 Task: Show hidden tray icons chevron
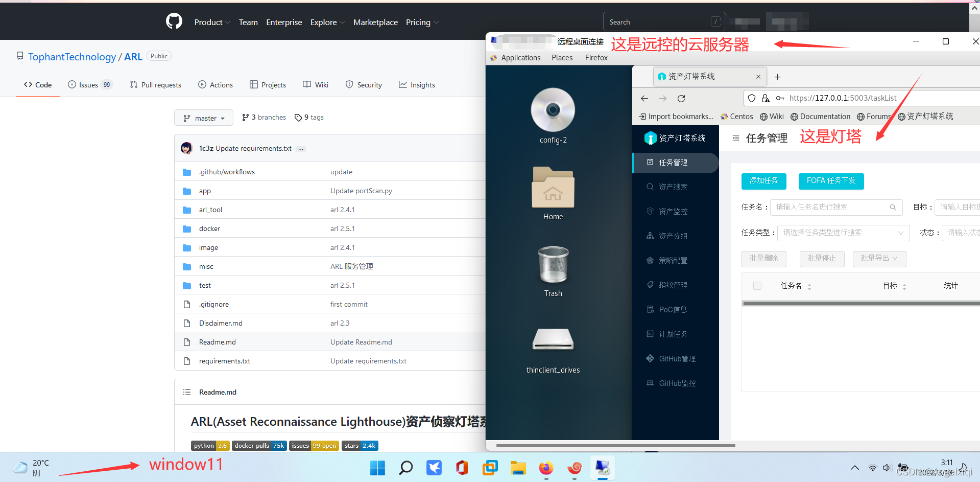coord(854,468)
